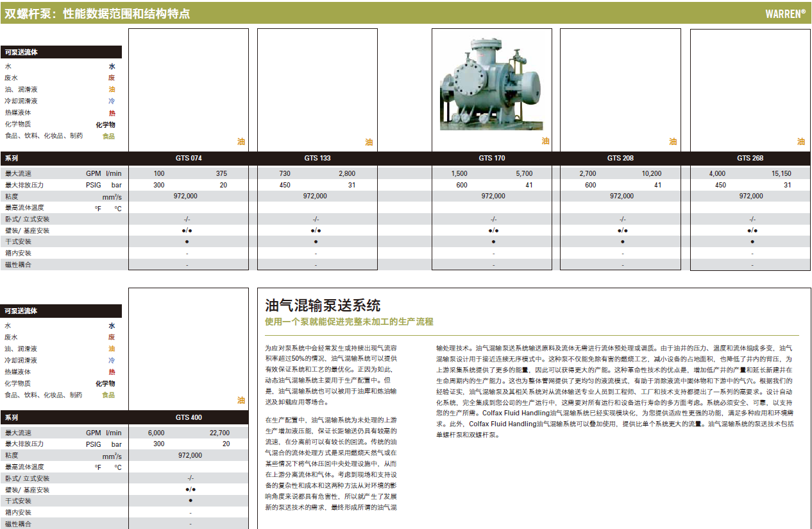Viewport: 812px width, 529px height.
Task: Click the green subtitle 使用一个泵就能促进完整未加工的生产流程
Action: point(349,322)
